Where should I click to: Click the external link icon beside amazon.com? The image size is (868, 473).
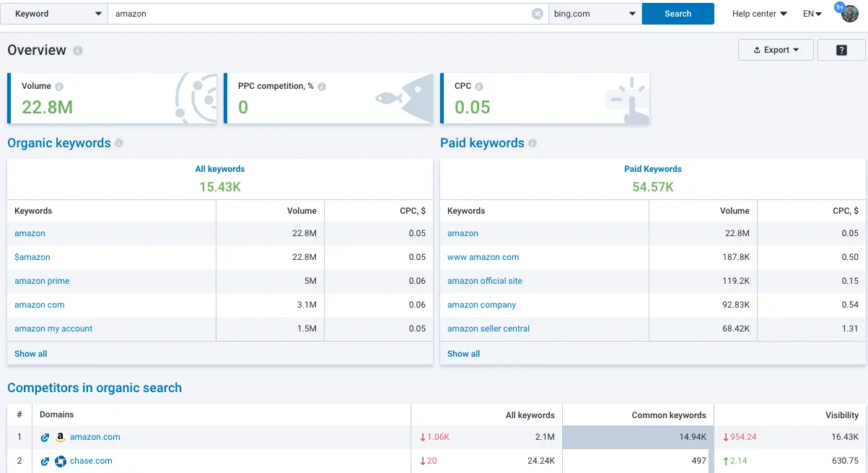point(45,437)
